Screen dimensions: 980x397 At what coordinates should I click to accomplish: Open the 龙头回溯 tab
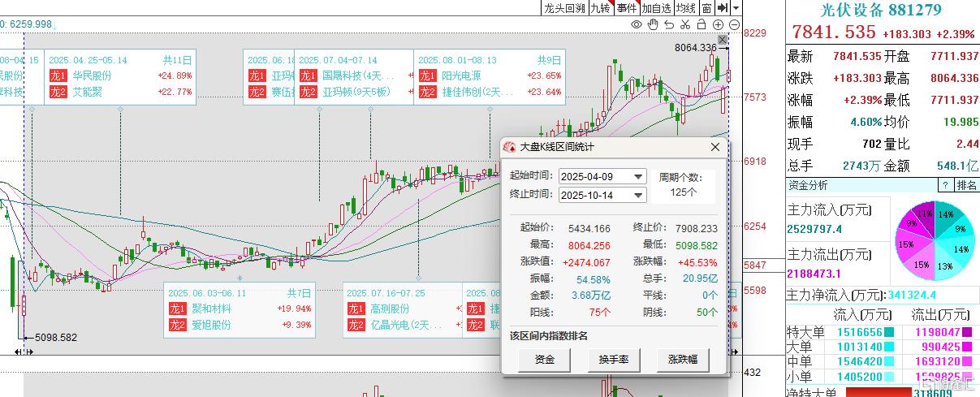[564, 7]
